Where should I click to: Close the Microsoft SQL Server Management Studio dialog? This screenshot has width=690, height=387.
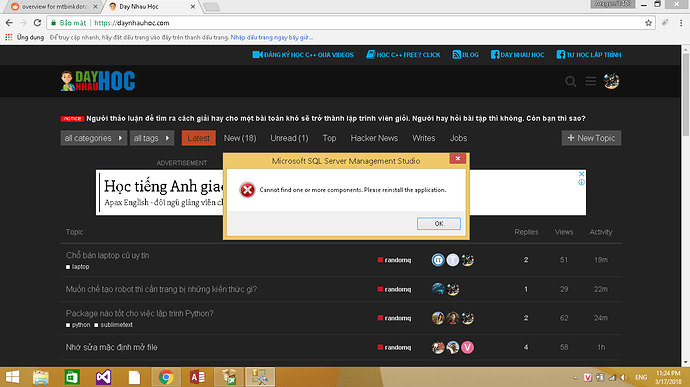pos(458,158)
